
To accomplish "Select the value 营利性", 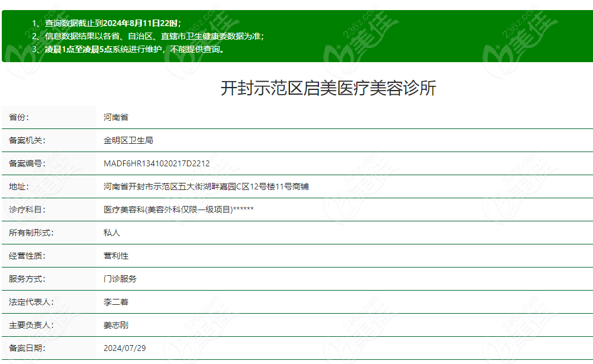I will pos(116,256).
